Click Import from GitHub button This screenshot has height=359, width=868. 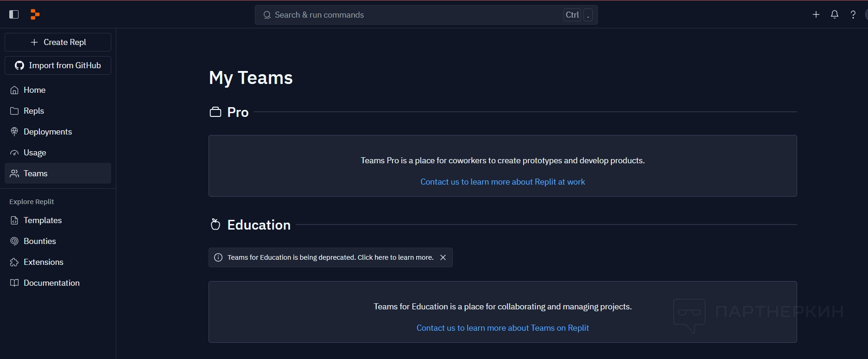pyautogui.click(x=58, y=65)
